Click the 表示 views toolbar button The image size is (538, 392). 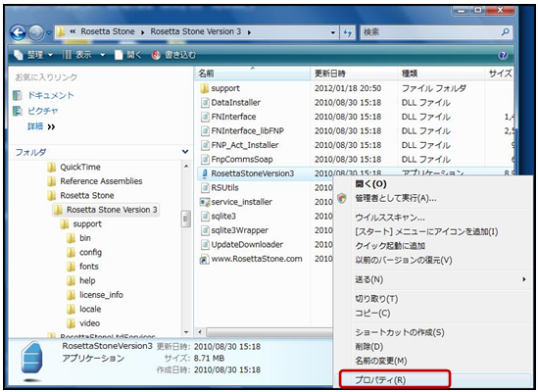[76, 55]
